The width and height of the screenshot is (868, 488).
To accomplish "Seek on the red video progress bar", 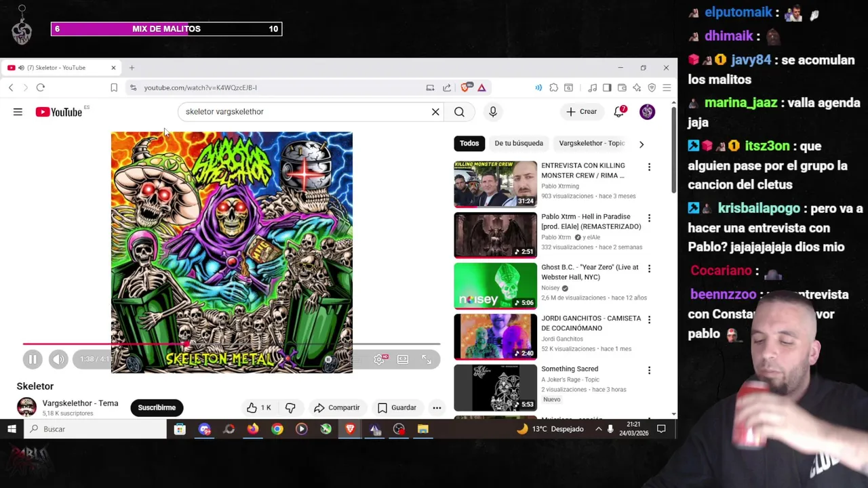I will pyautogui.click(x=231, y=344).
